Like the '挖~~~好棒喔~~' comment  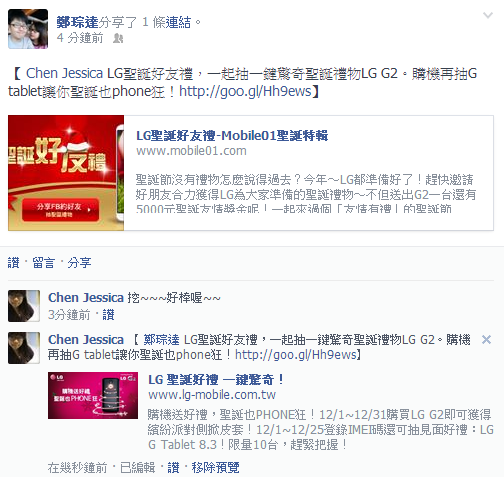pyautogui.click(x=108, y=315)
